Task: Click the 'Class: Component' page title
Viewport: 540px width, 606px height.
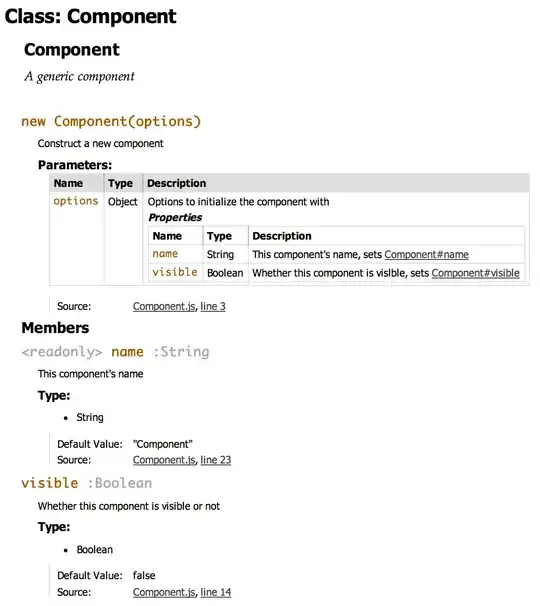Action: point(90,17)
